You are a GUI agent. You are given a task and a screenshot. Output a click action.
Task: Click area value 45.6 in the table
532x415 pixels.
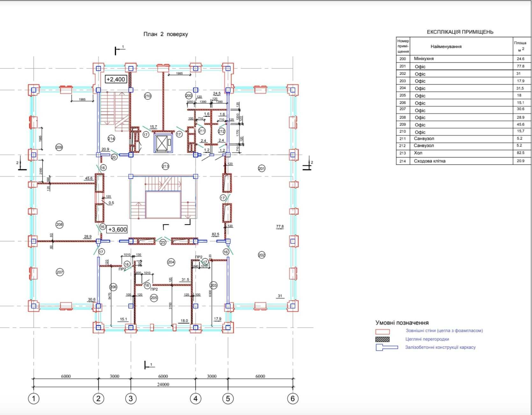click(521, 125)
